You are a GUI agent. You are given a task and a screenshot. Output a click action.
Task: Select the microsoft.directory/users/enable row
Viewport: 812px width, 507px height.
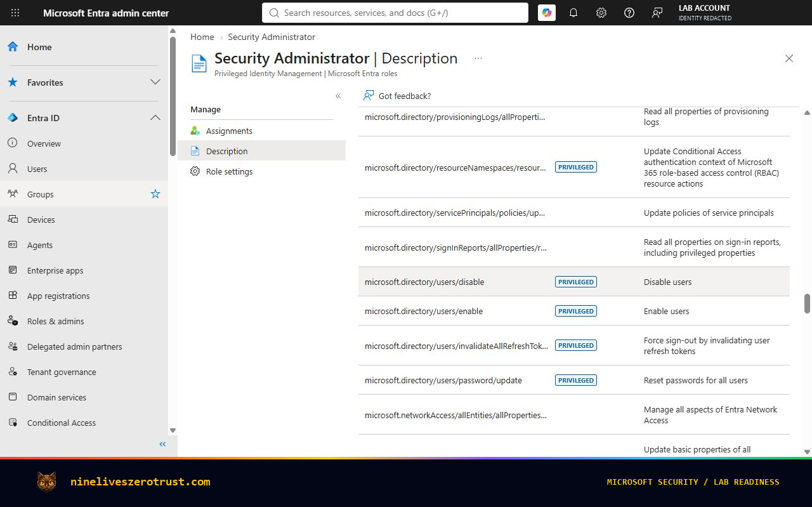click(x=574, y=311)
